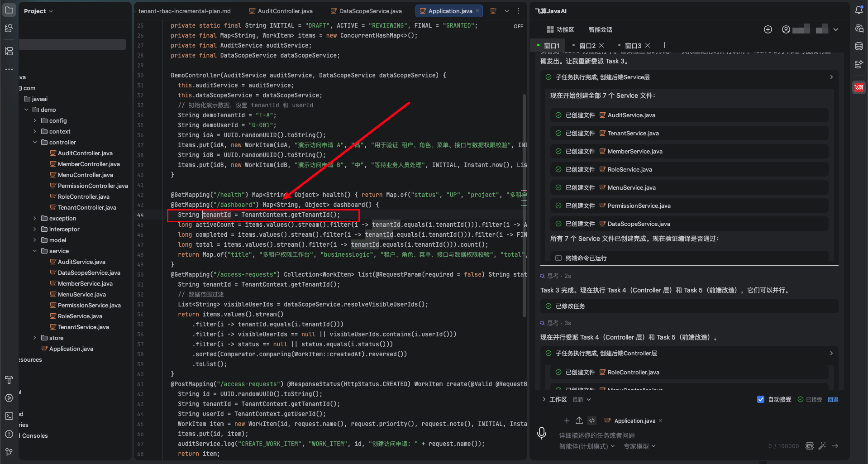Expand the exception folder
The width and height of the screenshot is (868, 464).
(x=35, y=218)
